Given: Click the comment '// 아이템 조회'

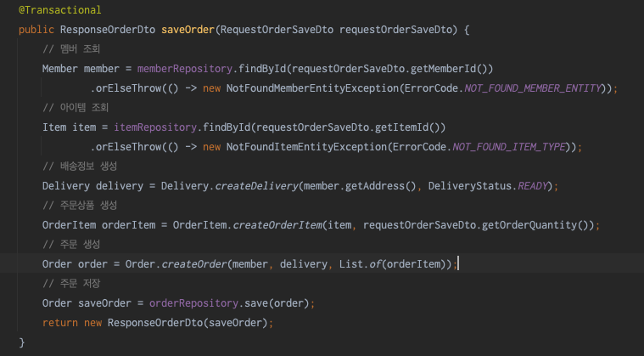Looking at the screenshot, I should pyautogui.click(x=76, y=108).
